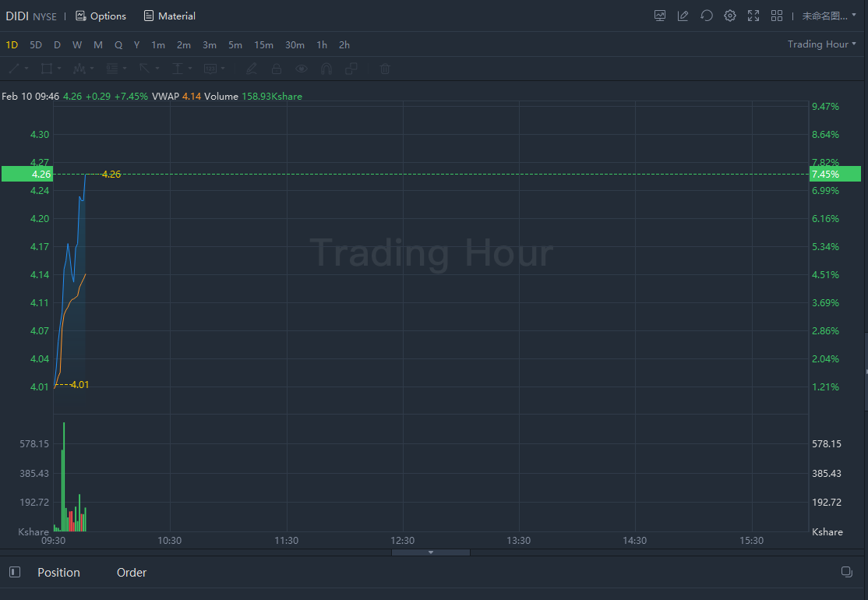The height and width of the screenshot is (600, 868).
Task: Switch to the Q quarterly period
Action: click(x=118, y=45)
